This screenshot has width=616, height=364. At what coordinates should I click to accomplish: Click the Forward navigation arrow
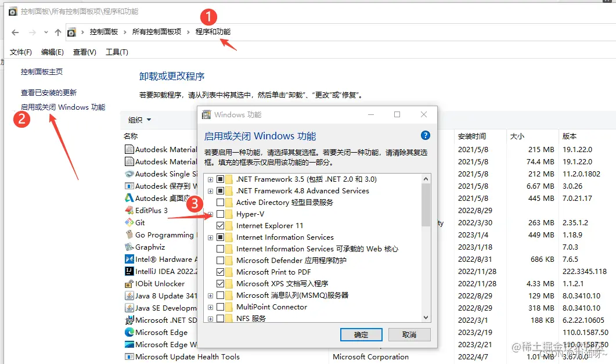coord(32,32)
